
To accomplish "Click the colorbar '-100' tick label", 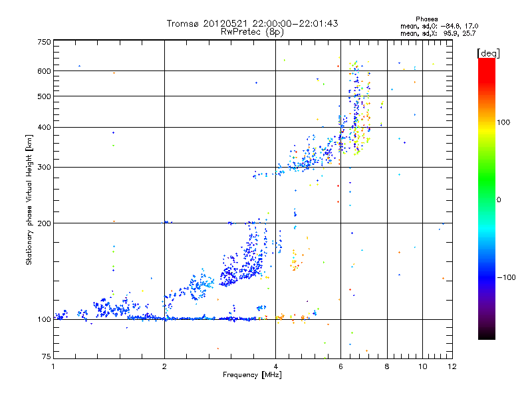I will click(506, 277).
